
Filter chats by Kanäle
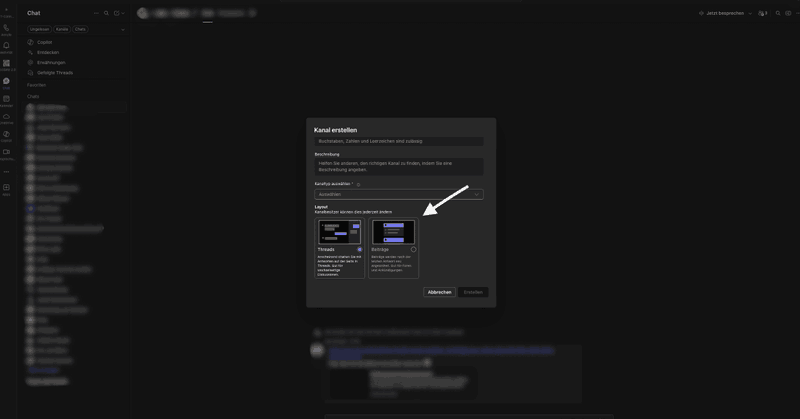coord(62,29)
